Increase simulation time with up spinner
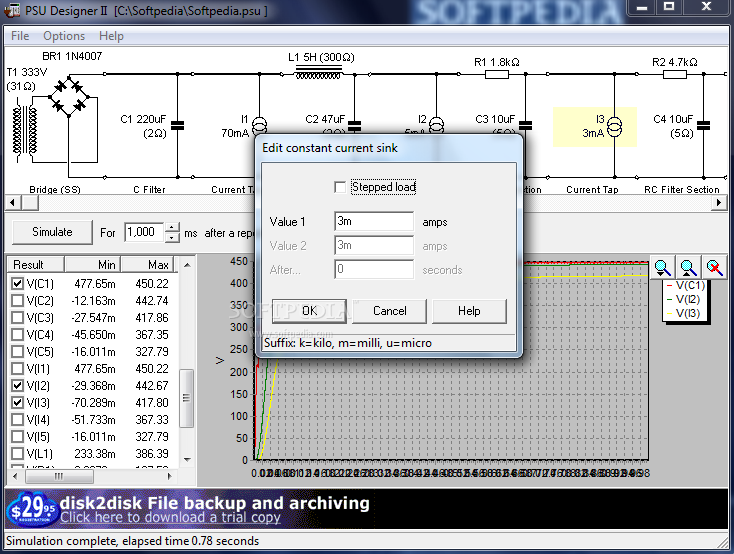The width and height of the screenshot is (734, 554). click(172, 227)
